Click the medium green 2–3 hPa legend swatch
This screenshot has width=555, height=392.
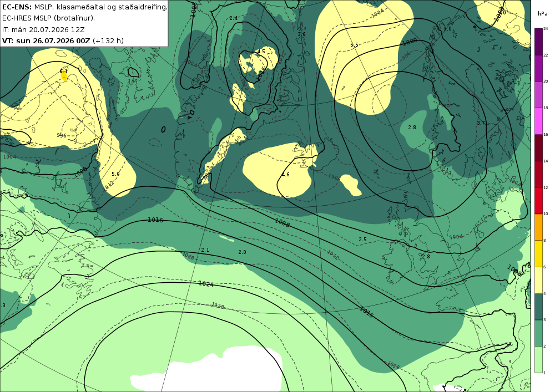[x=539, y=333]
